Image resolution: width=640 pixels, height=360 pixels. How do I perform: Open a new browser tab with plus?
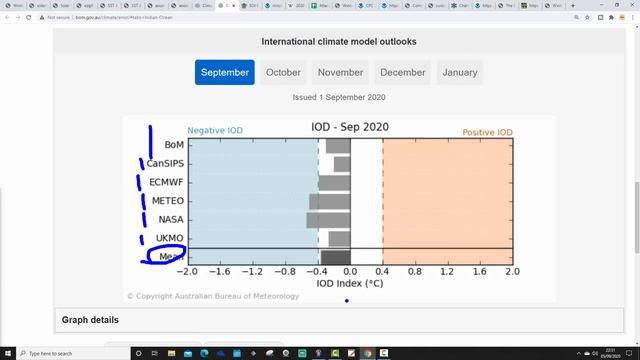(x=573, y=6)
